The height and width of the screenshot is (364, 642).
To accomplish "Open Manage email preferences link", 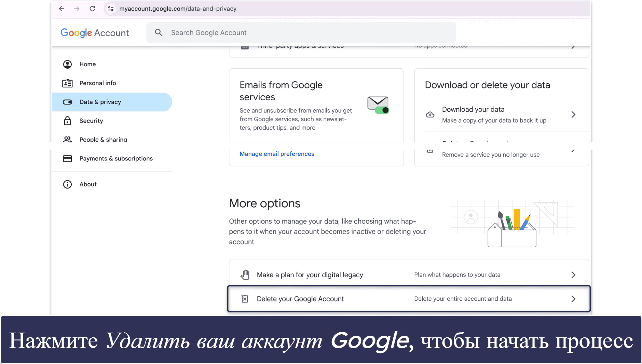I will pos(277,154).
